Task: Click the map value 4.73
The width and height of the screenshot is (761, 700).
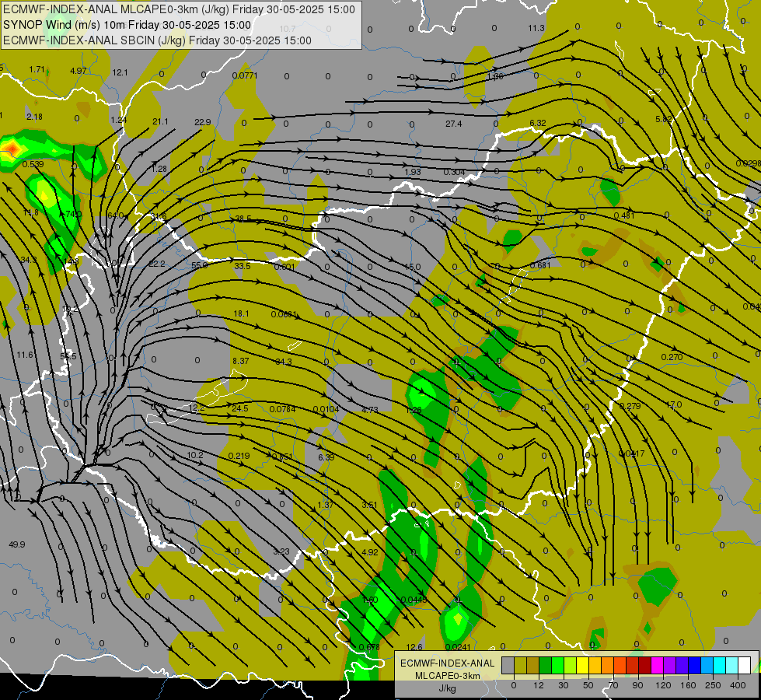Action: [x=369, y=410]
